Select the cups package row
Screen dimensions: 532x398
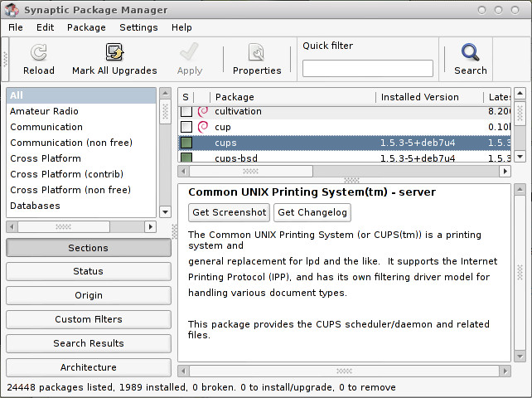[x=345, y=143]
